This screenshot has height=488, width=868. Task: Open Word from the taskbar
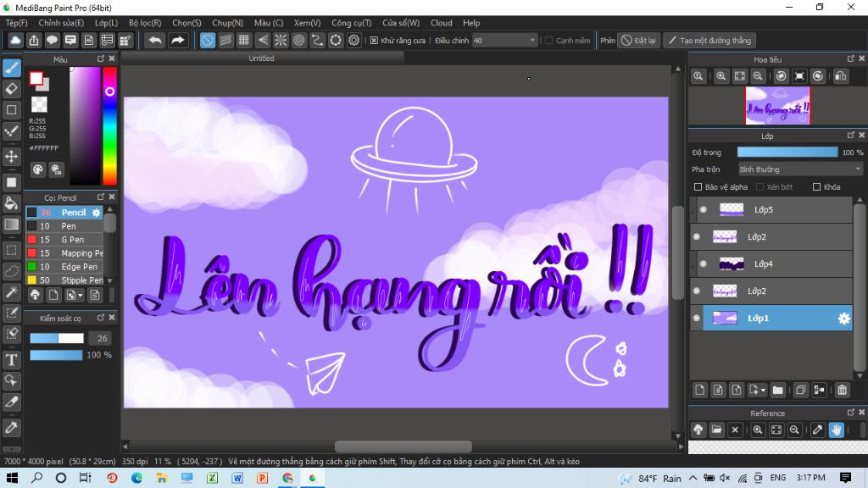coord(237,478)
